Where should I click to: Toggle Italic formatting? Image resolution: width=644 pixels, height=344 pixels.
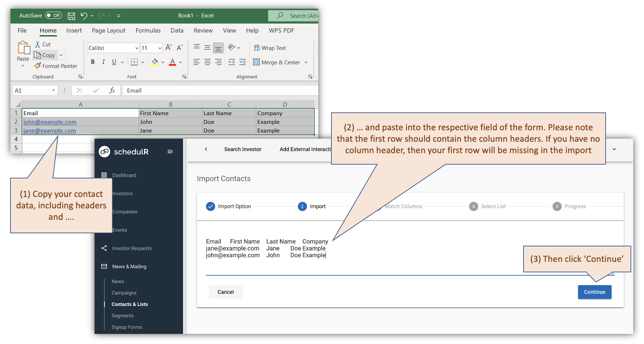[x=103, y=62]
